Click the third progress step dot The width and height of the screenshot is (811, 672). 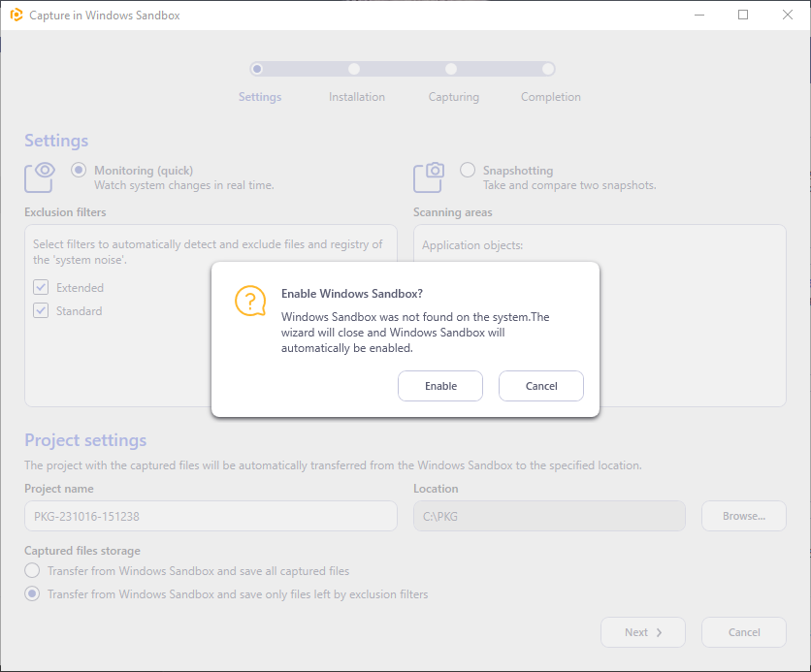click(451, 69)
